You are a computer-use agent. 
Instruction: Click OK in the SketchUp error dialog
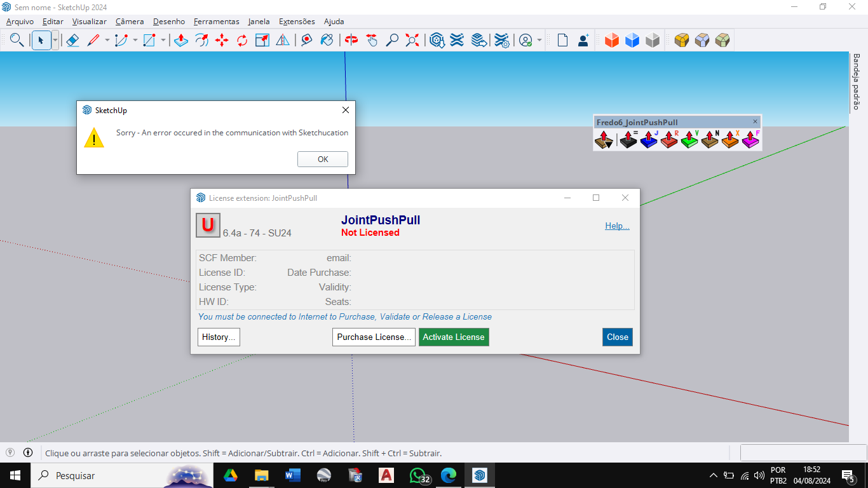[x=323, y=159]
